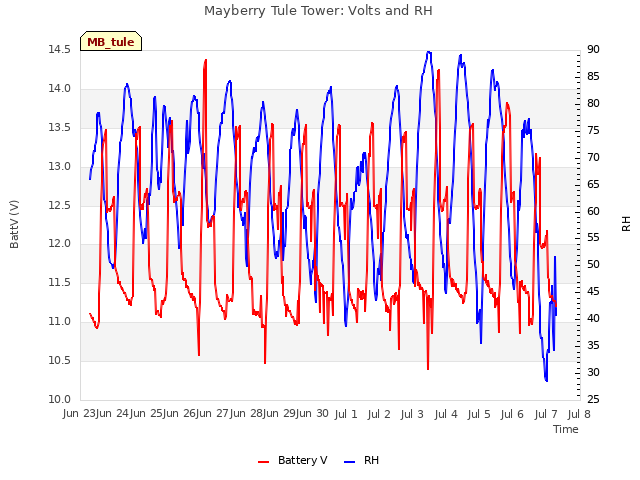Click the 30 right axis tick label
The width and height of the screenshot is (640, 480).
[x=593, y=372]
